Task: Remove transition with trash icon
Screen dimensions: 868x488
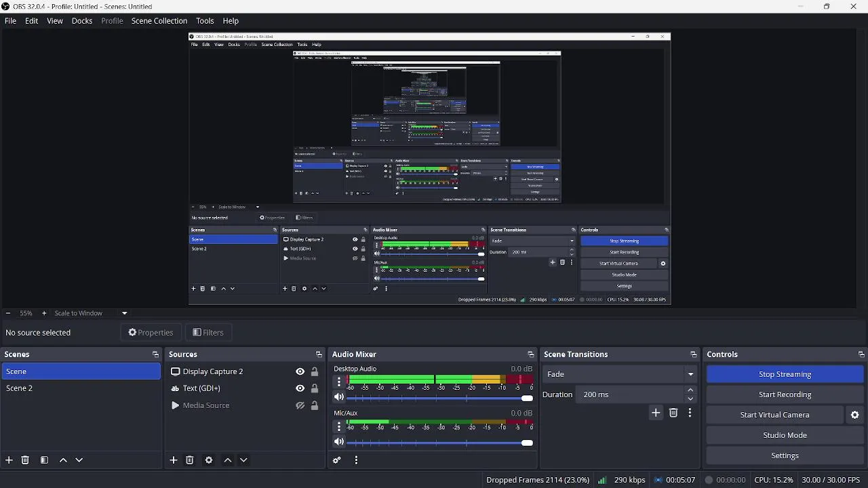Action: click(x=673, y=413)
